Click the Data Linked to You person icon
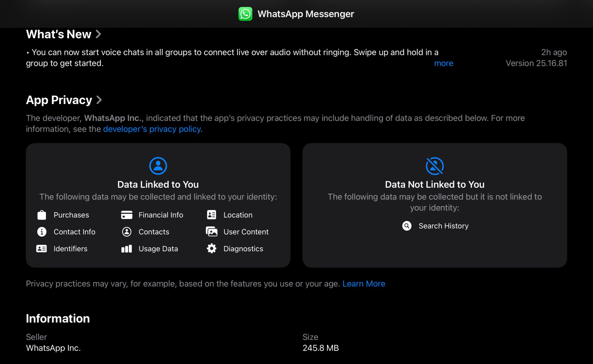This screenshot has width=593, height=364. coord(158,166)
